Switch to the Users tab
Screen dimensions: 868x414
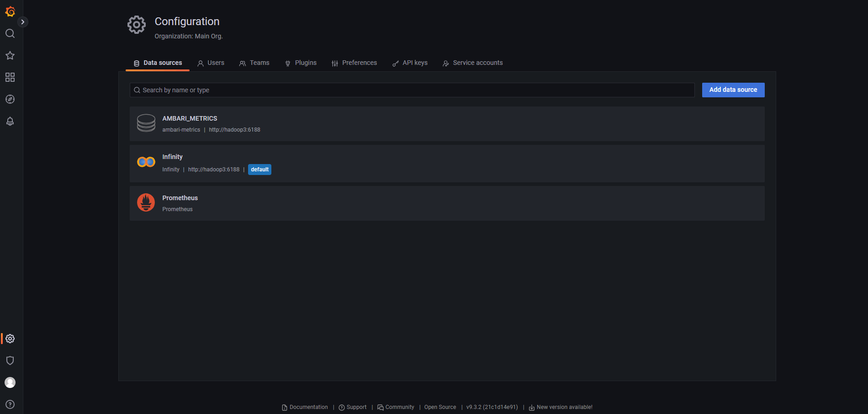coord(211,63)
